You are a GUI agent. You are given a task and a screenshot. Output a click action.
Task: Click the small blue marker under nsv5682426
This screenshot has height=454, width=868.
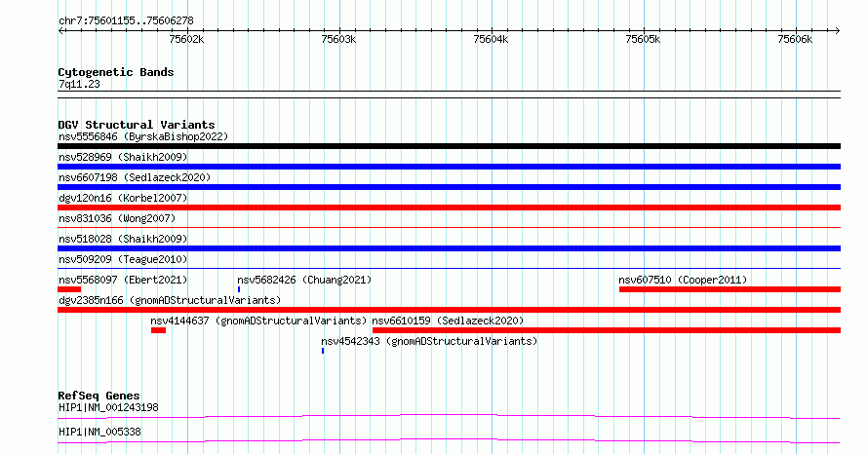239,289
